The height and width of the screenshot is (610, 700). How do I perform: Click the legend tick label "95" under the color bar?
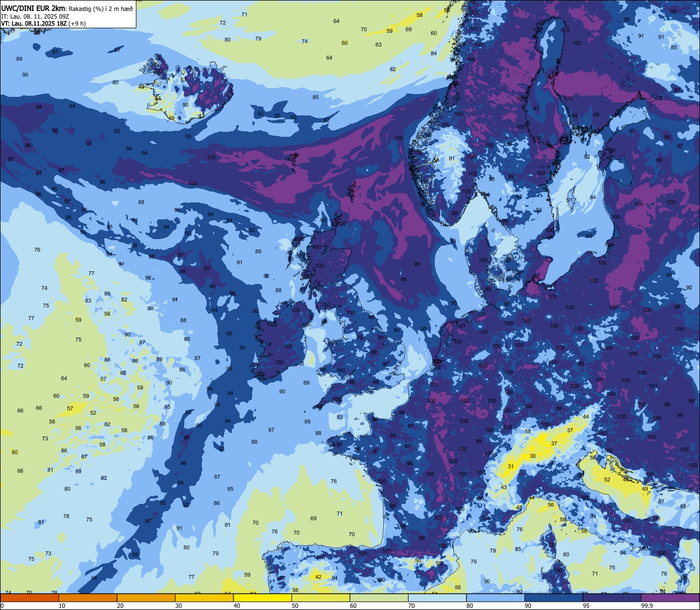click(586, 606)
